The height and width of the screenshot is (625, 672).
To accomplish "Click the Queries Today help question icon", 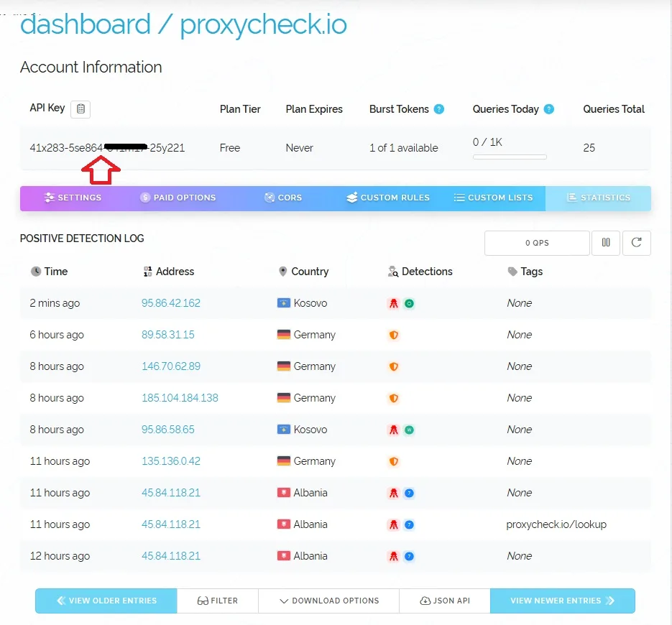I will click(x=549, y=109).
